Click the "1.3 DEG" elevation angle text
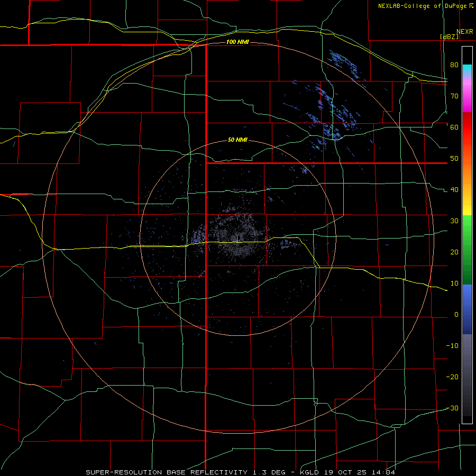Screen dimensions: 476x476 click(x=269, y=472)
